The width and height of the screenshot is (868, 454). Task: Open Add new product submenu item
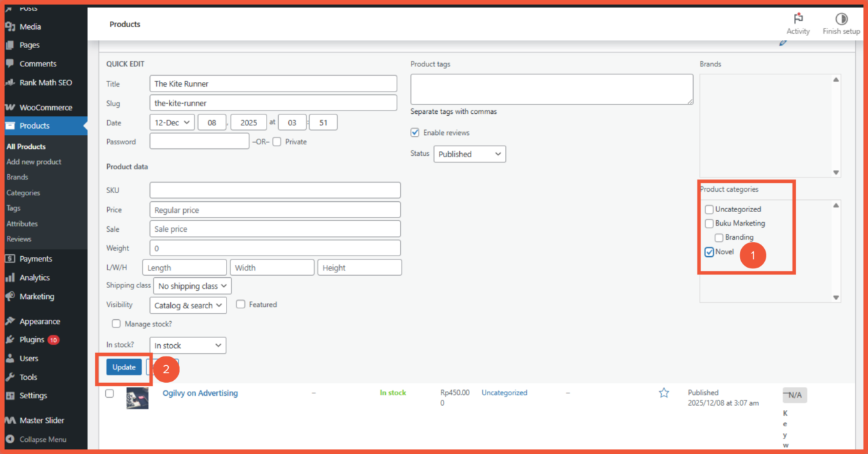(34, 162)
